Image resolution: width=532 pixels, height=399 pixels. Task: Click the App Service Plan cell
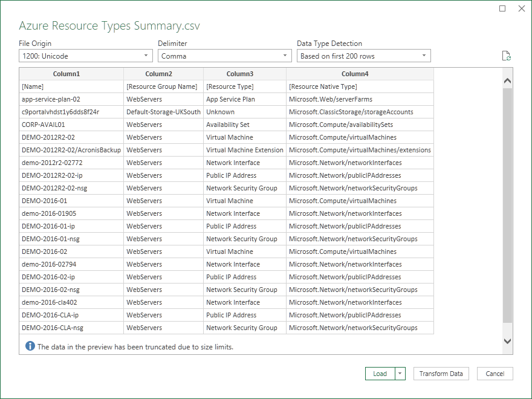[245, 99]
